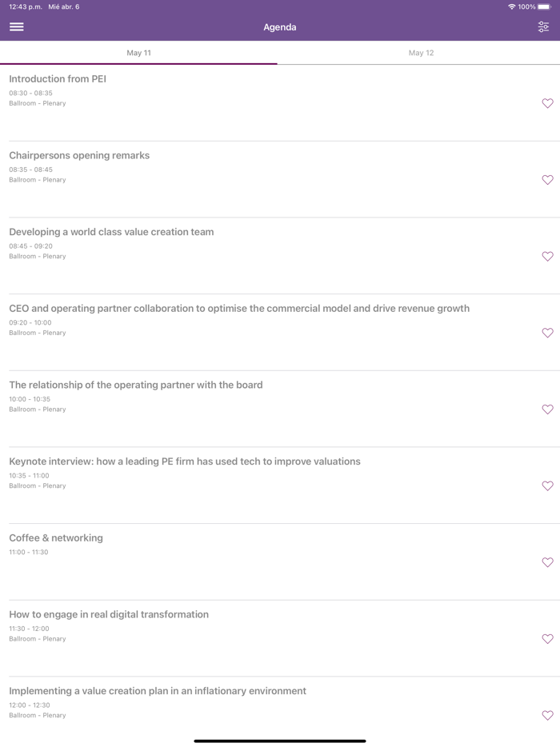Favorite Chairpersons opening remarks session
560x747 pixels.
coord(547,180)
